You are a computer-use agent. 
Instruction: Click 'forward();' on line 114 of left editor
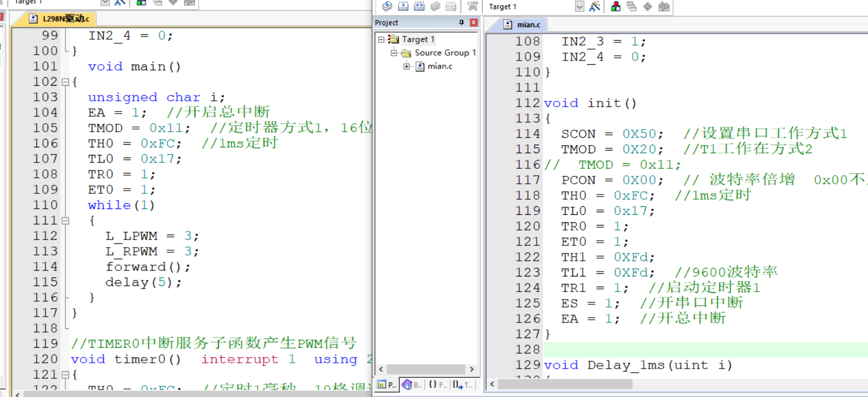point(148,267)
